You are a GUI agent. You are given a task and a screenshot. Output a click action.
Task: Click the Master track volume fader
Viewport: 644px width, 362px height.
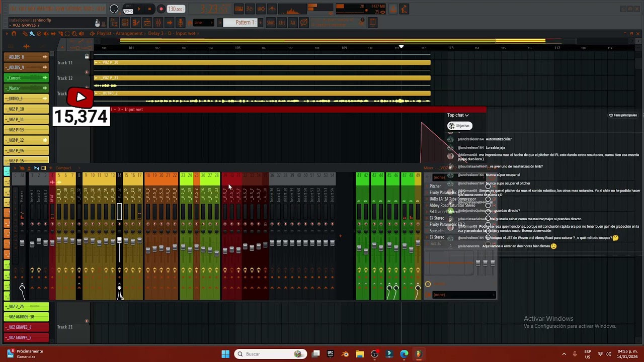pos(22,242)
